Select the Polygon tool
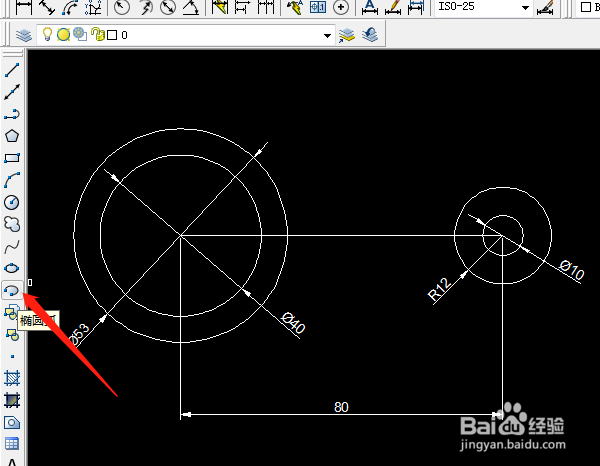This screenshot has width=600, height=466. point(12,136)
